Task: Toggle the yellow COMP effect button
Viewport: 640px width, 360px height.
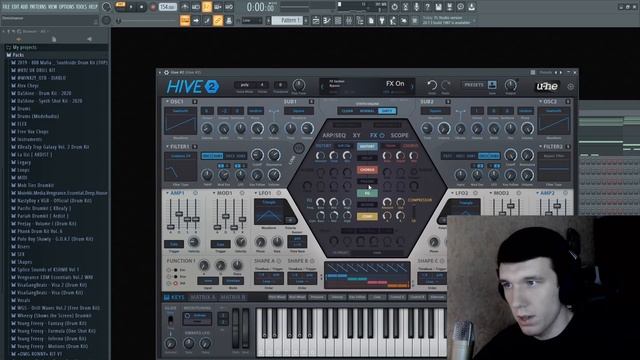Action: [367, 216]
